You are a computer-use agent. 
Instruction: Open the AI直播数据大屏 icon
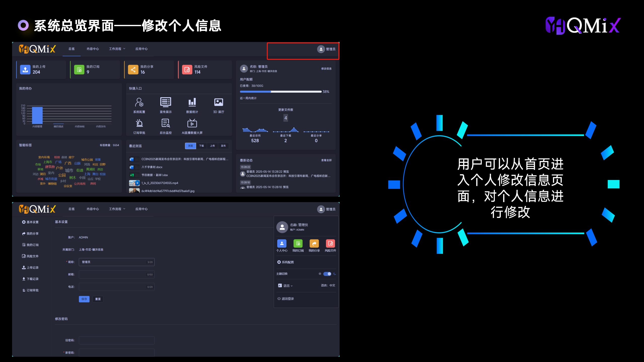[x=192, y=123]
